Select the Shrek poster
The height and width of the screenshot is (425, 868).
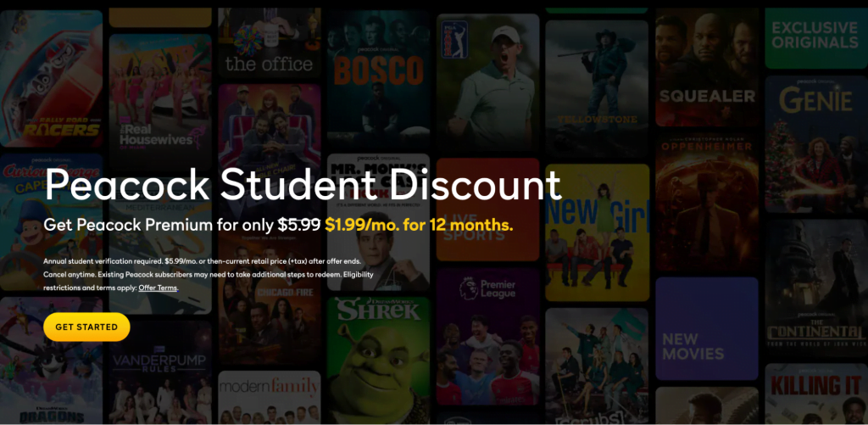[x=378, y=361]
